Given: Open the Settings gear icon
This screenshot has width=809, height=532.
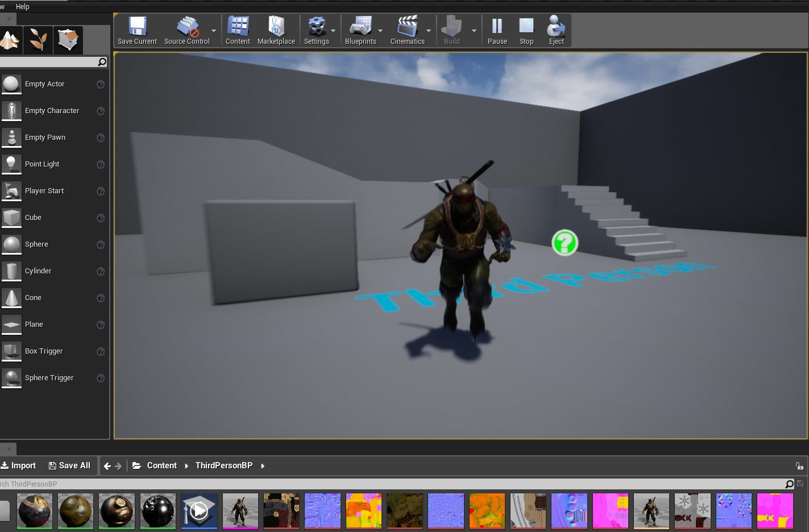Looking at the screenshot, I should pos(317,30).
